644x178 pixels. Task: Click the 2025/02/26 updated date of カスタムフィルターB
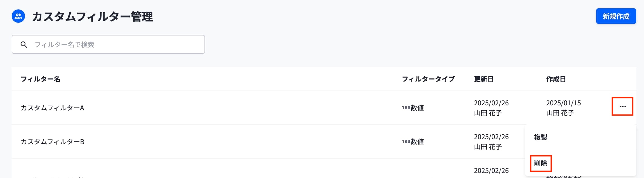pyautogui.click(x=491, y=137)
